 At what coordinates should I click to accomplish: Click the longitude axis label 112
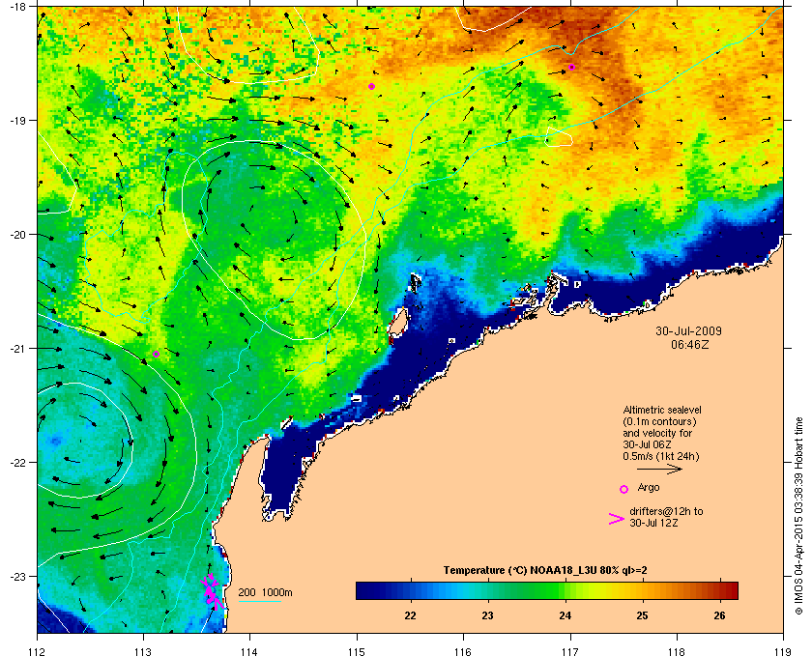click(37, 652)
